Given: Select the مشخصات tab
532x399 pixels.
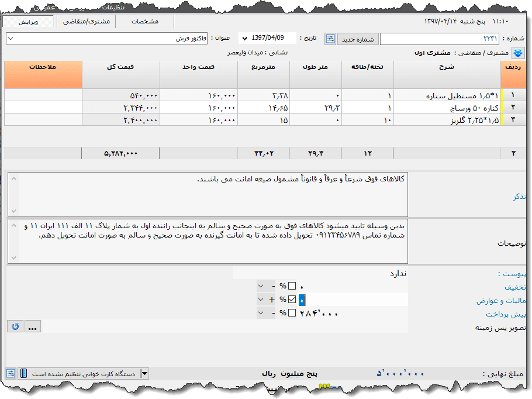Looking at the screenshot, I should (145, 21).
